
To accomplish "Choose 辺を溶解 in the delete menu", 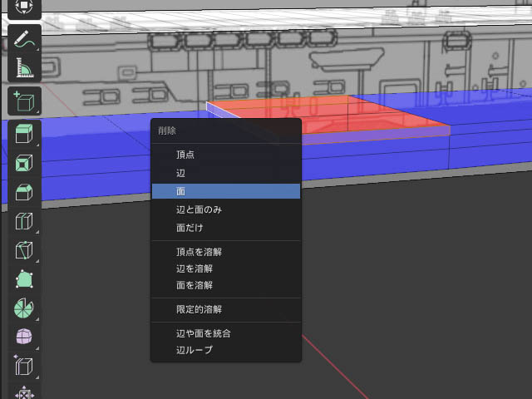I will tap(226, 268).
